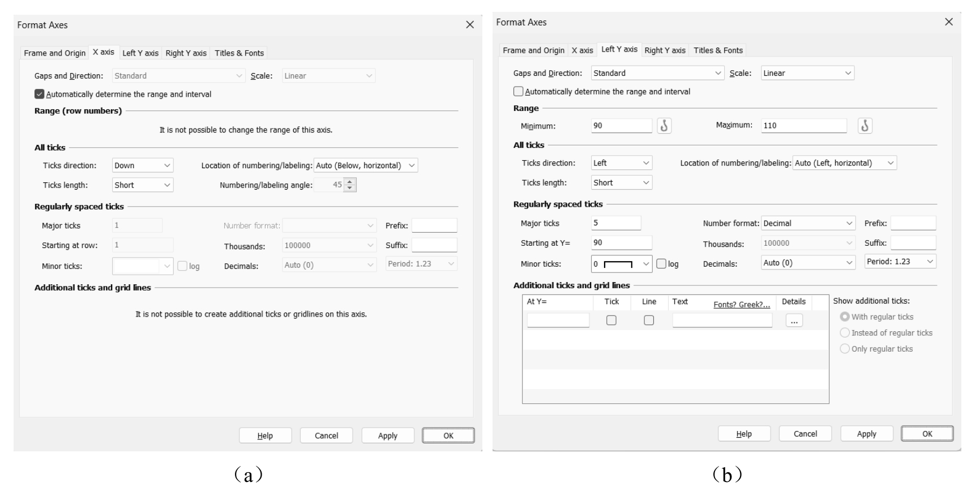Click the Major ticks field containing 5
This screenshot has width=980, height=504.
point(616,223)
